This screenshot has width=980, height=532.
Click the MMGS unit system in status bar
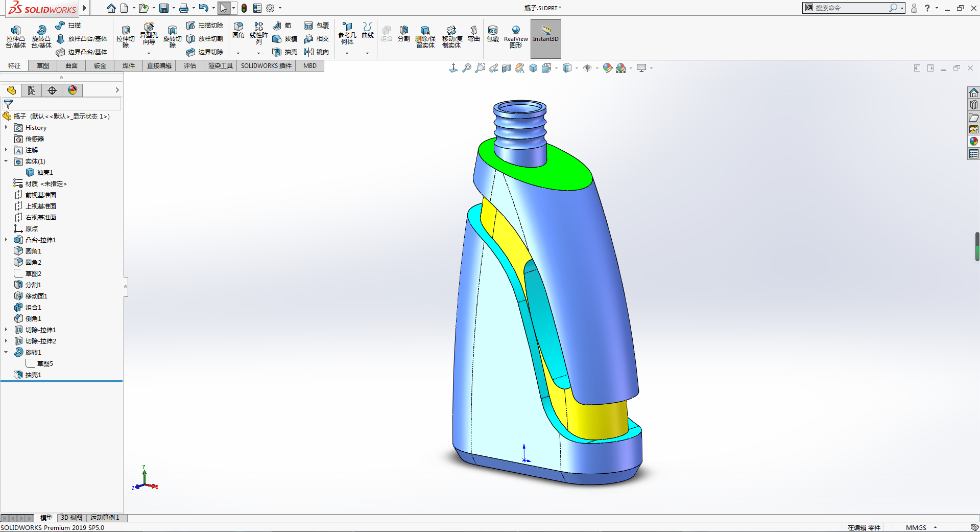[916, 527]
